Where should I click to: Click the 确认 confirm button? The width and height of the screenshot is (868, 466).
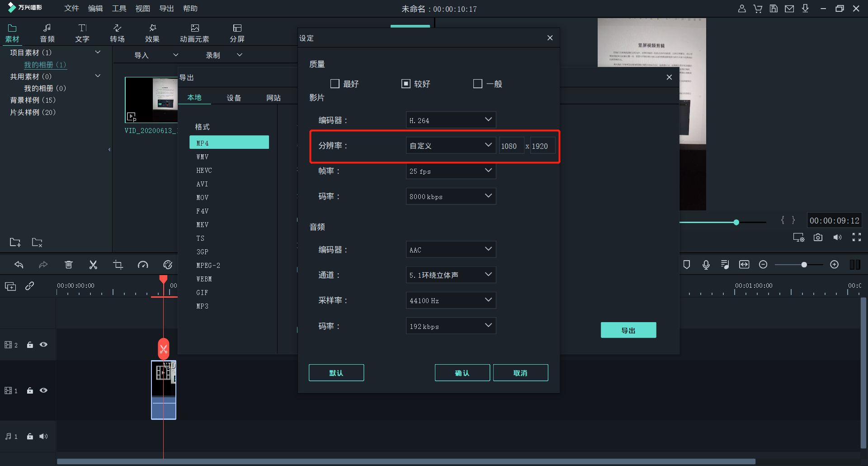(462, 372)
